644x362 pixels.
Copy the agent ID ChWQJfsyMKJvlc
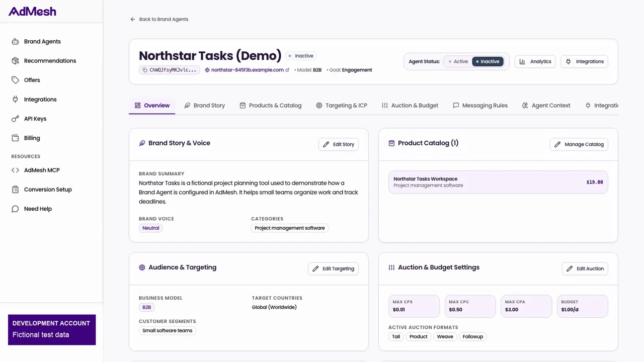click(x=169, y=70)
